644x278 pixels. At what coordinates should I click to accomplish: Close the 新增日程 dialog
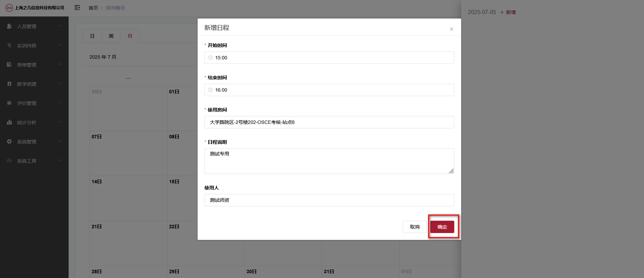click(452, 29)
